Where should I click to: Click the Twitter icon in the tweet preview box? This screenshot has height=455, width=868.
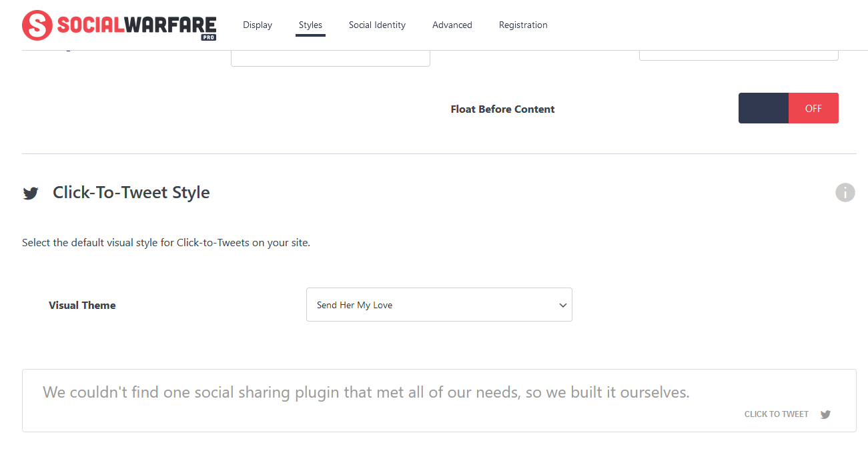825,414
